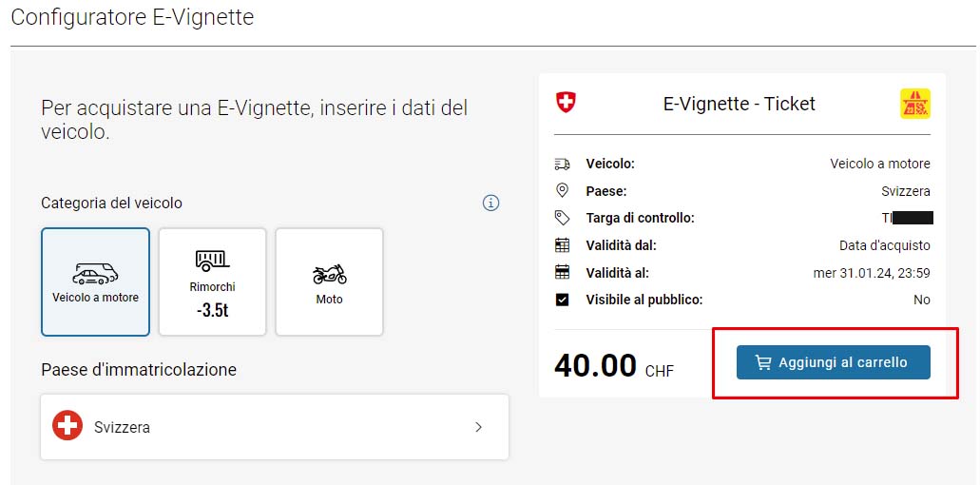
Task: Click the Configuratore E-Vignette heading
Action: tap(132, 17)
